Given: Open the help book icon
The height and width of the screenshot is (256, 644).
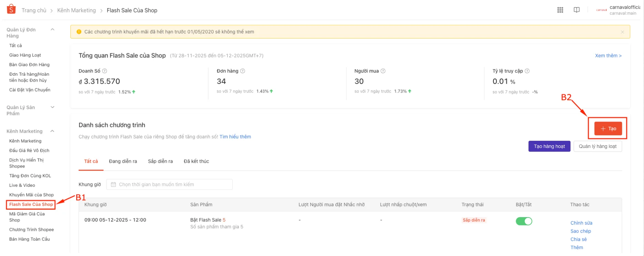Looking at the screenshot, I should click(x=576, y=10).
